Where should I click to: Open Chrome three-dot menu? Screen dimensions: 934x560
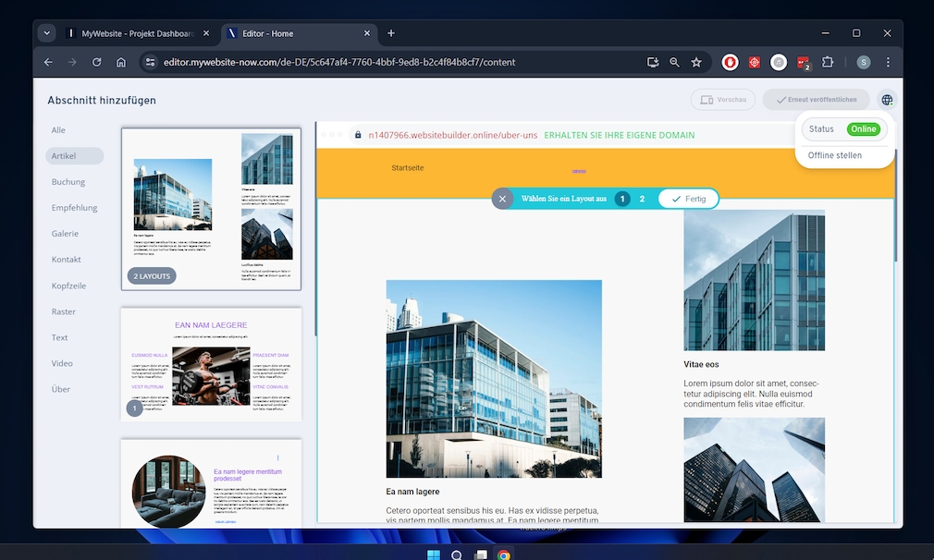click(888, 63)
